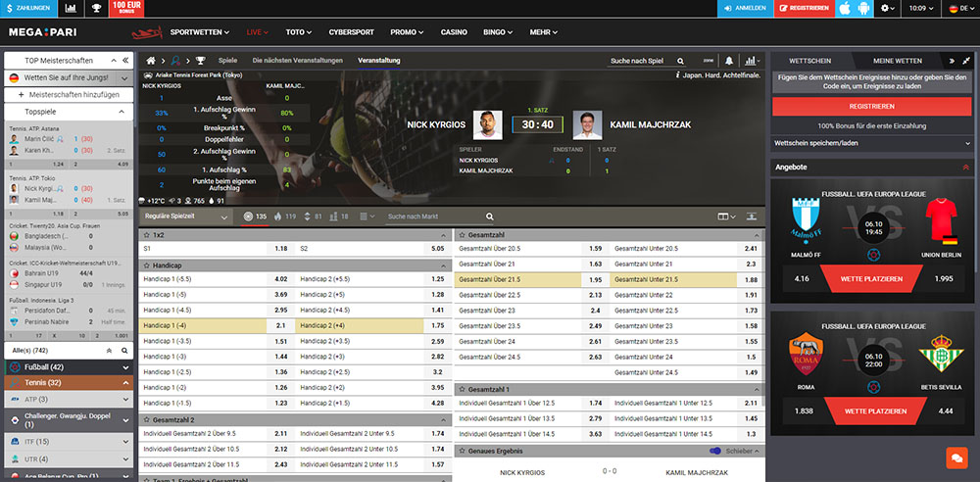This screenshot has width=980, height=482.
Task: Favorite the Gesamtzahl 2 market star
Action: [147, 420]
